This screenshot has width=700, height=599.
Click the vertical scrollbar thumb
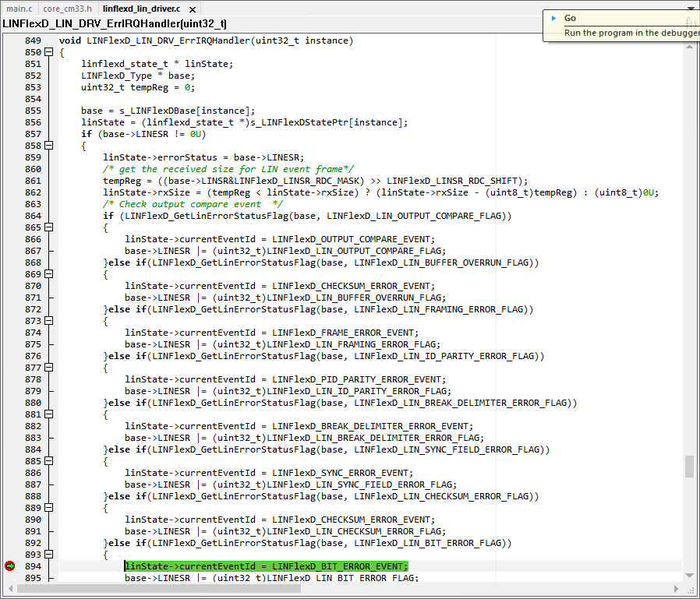pyautogui.click(x=689, y=466)
